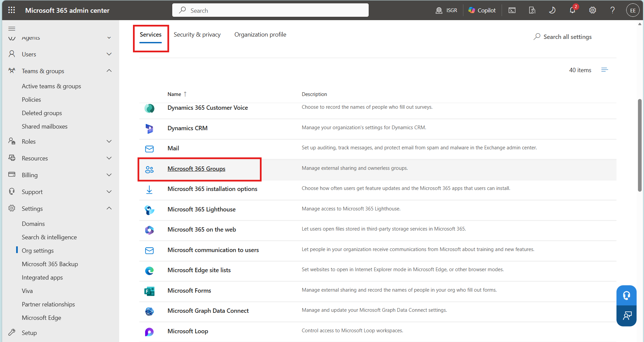The image size is (644, 342).
Task: Switch to the Organization profile tab
Action: (260, 35)
